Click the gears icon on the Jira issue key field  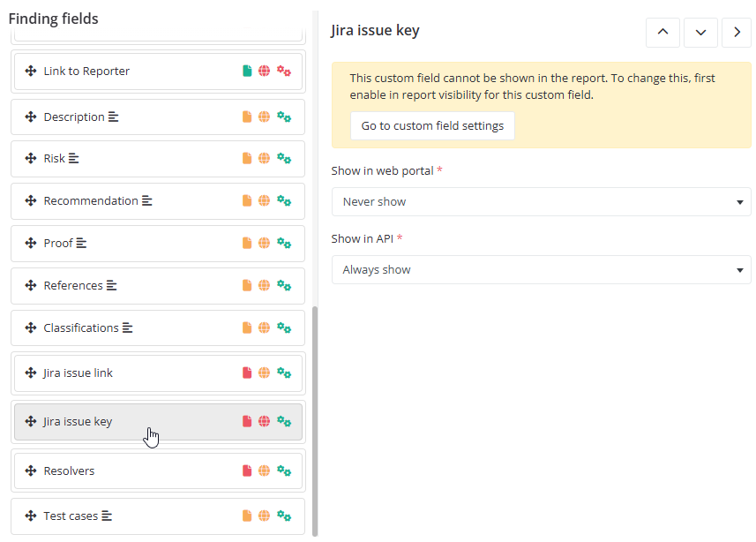(284, 421)
